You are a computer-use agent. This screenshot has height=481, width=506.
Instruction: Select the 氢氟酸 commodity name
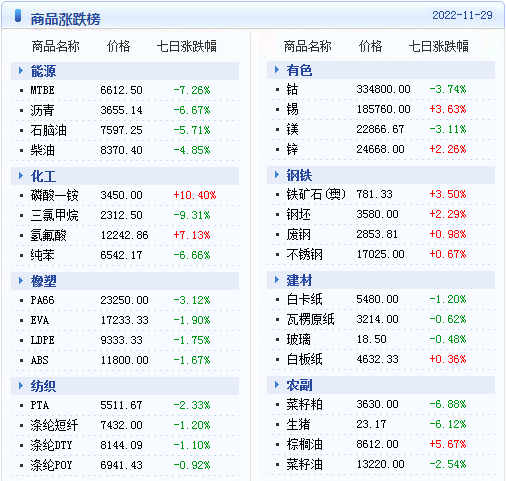coord(48,235)
